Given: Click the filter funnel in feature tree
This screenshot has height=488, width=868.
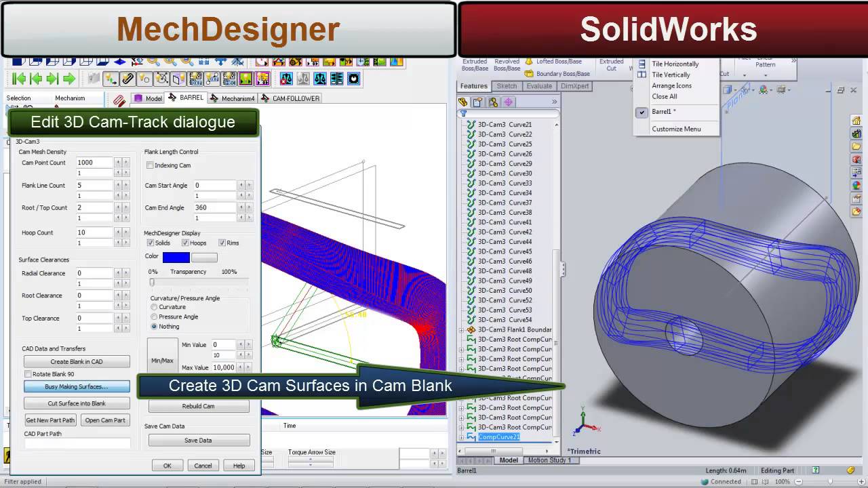Looking at the screenshot, I should (x=464, y=113).
